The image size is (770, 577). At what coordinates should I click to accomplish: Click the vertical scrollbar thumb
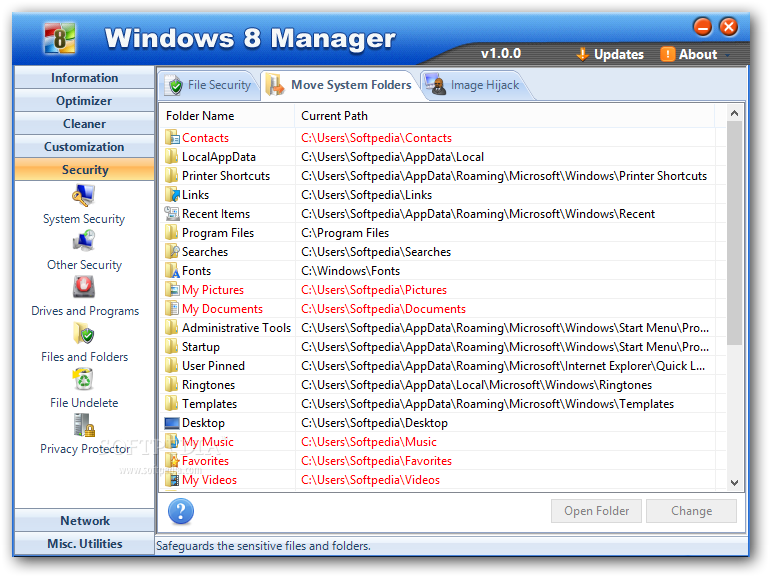(734, 233)
